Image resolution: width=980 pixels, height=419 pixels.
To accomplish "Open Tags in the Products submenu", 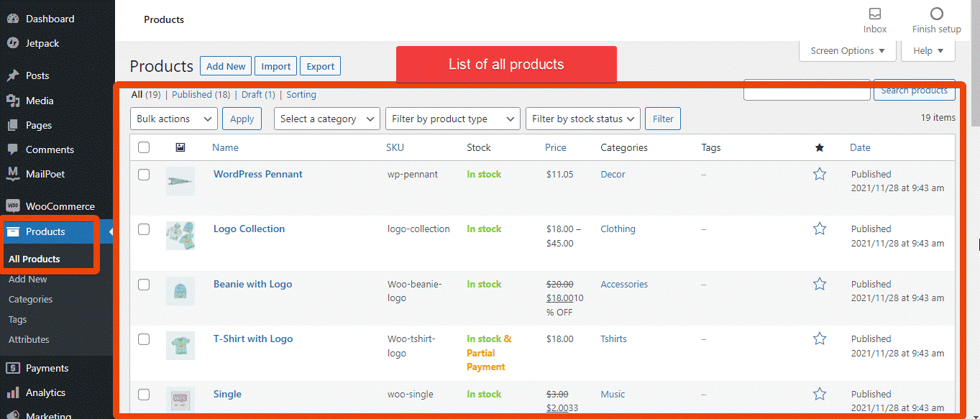I will (x=18, y=319).
